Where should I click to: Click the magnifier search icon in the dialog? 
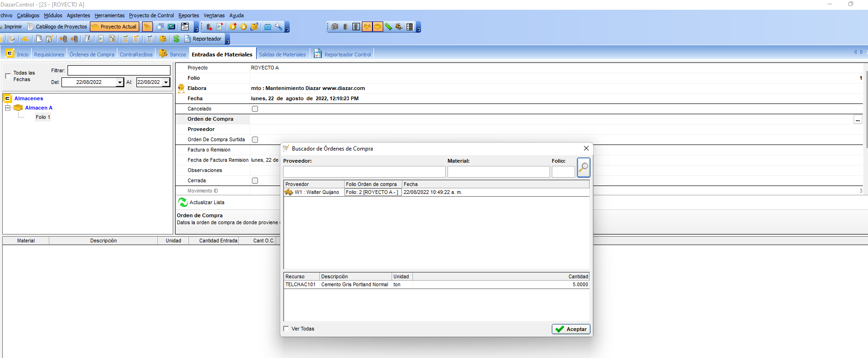point(583,167)
